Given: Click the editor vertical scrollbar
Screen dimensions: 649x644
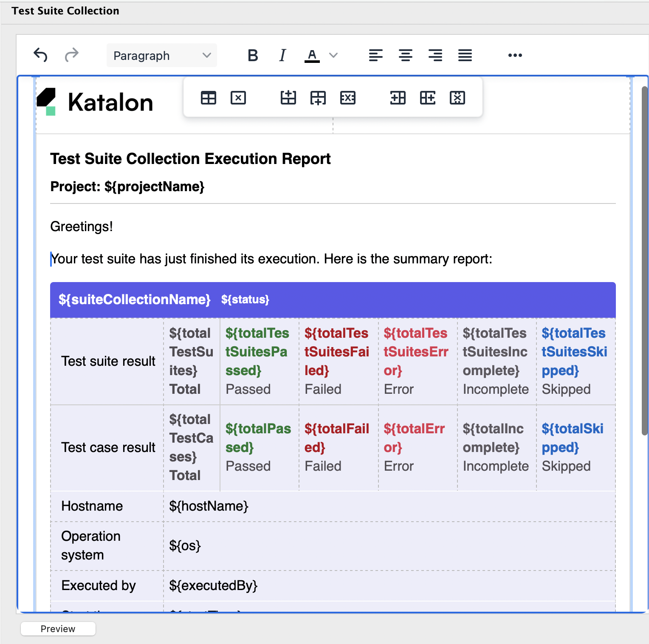Looking at the screenshot, I should (x=644, y=260).
